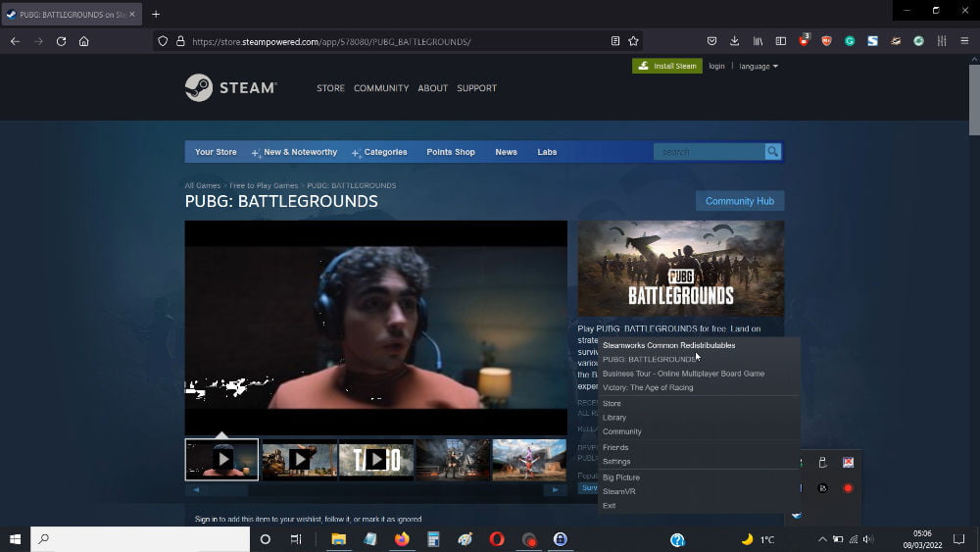The height and width of the screenshot is (552, 980).
Task: Click the Save to Pocket icon
Action: (711, 41)
